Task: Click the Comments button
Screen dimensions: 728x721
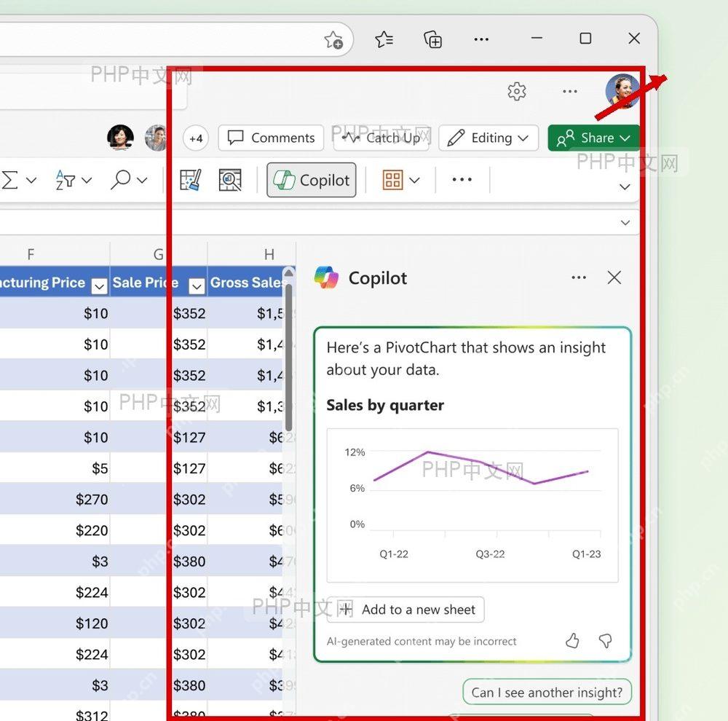Action: pos(271,138)
